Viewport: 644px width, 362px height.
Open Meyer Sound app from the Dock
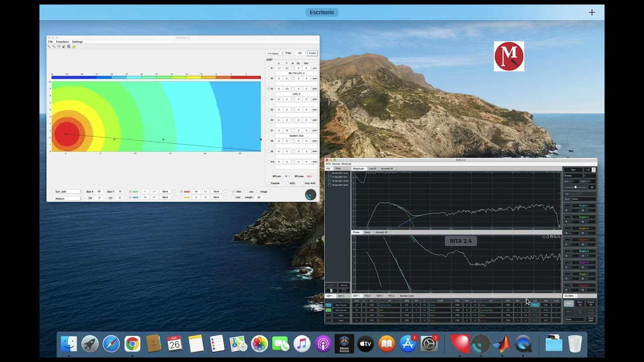[344, 344]
